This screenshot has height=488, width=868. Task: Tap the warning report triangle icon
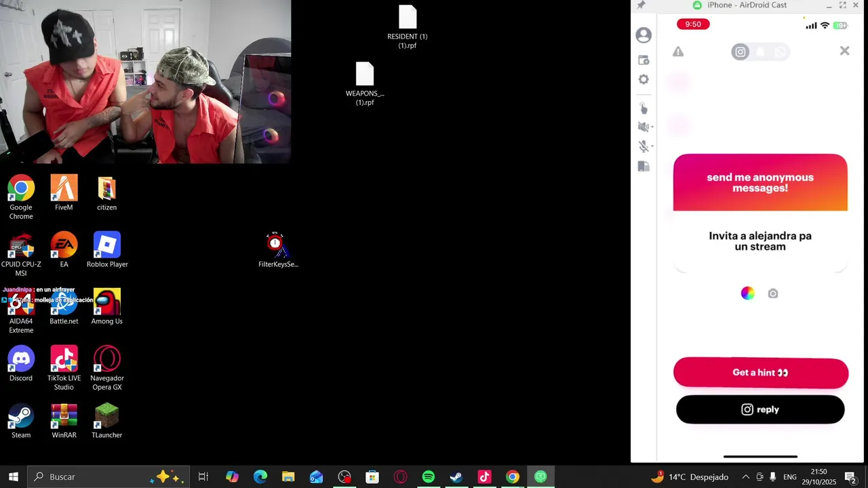tap(678, 52)
